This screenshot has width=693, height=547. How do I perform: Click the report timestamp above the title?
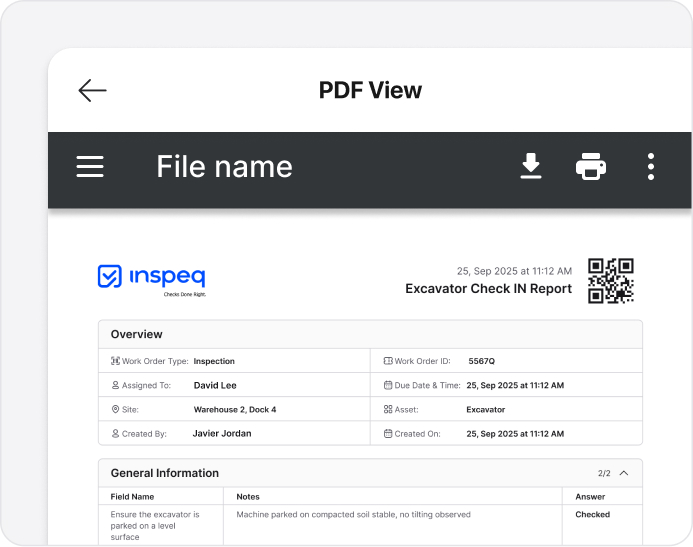(x=514, y=271)
